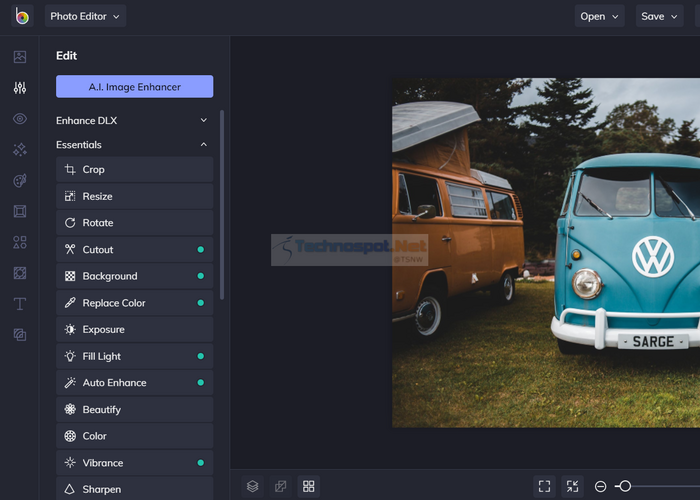Viewport: 700px width, 500px height.
Task: Open the Vibrance tool
Action: (134, 462)
